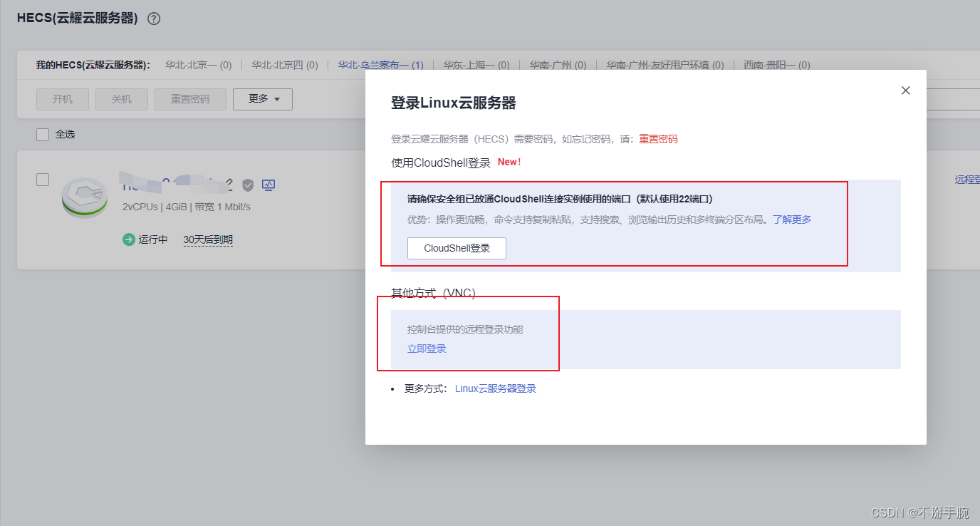Click the 控制台提供的远程登录功能 text
Viewport: 980px width, 526px height.
coord(465,329)
